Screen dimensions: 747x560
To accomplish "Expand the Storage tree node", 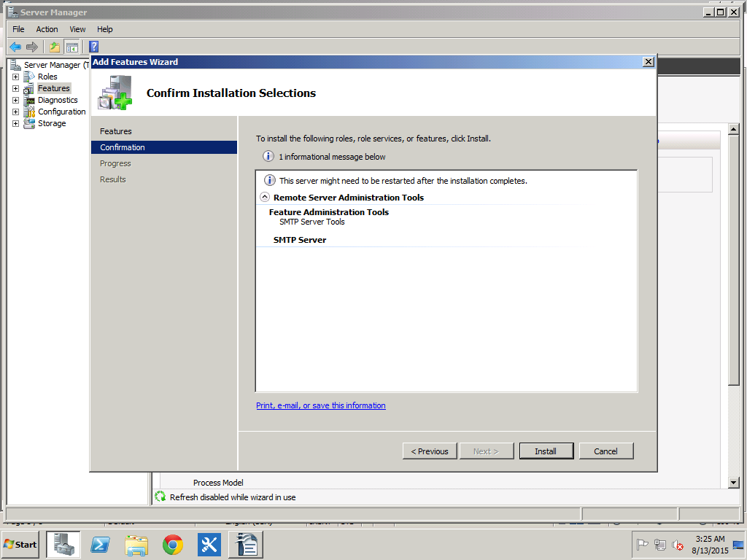I will coord(16,123).
